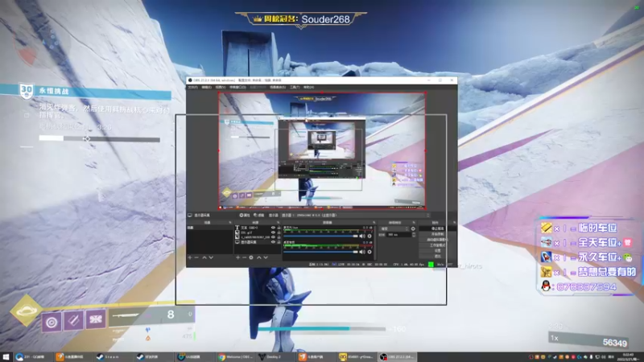This screenshot has height=362, width=644.
Task: Open the Edit menu in OBS
Action: click(207, 87)
